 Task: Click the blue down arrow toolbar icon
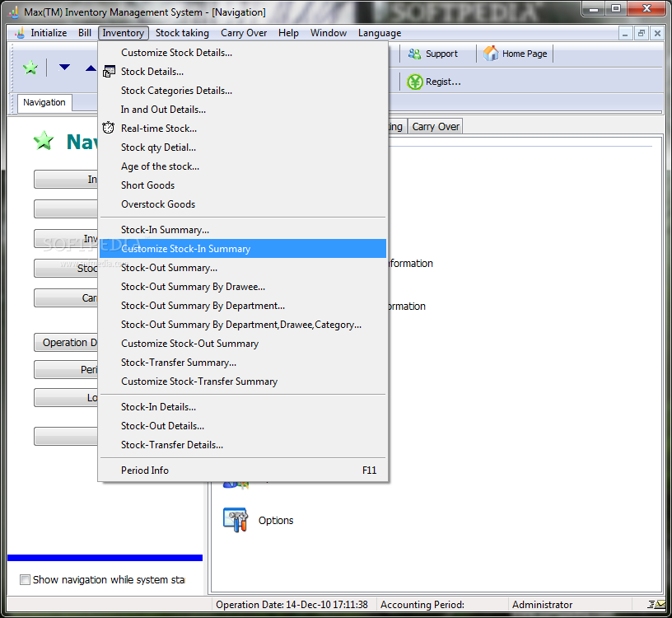(64, 68)
